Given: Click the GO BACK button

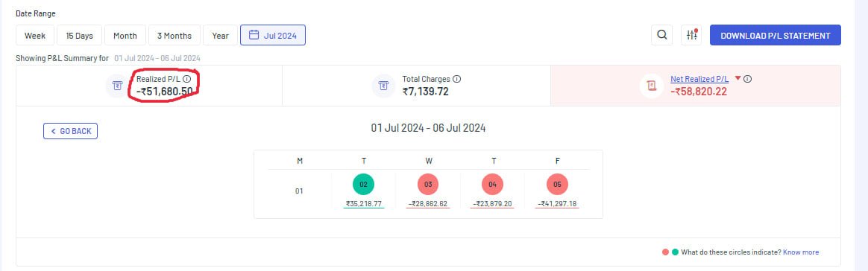Looking at the screenshot, I should coord(70,131).
